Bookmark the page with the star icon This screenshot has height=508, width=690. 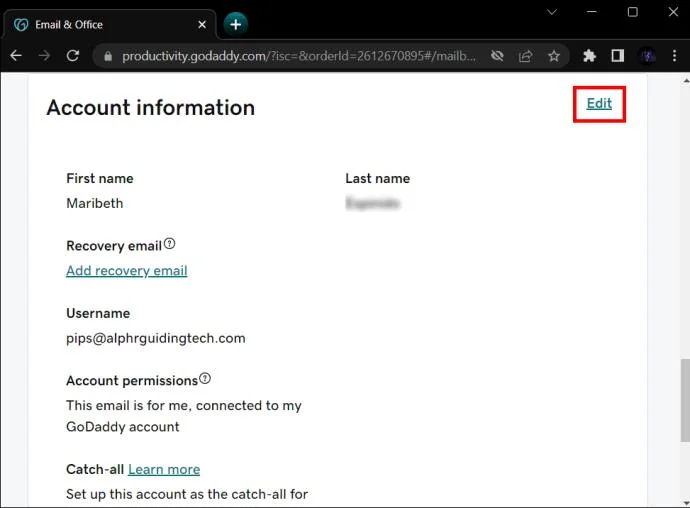pyautogui.click(x=554, y=56)
